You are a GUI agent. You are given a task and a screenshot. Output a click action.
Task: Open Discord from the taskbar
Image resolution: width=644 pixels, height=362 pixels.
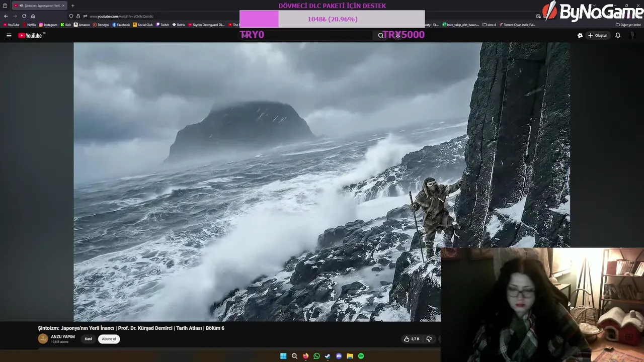click(x=339, y=356)
